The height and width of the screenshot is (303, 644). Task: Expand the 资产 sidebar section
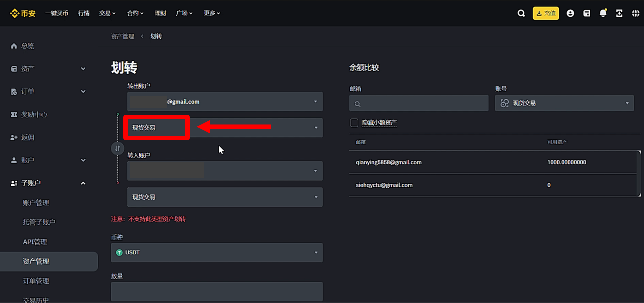[83, 69]
